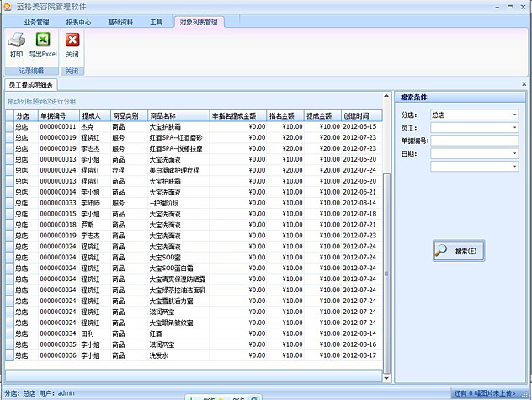Screen dimensions: 532x400
Task: Click the table scrollbar down arrow
Action: click(x=386, y=378)
